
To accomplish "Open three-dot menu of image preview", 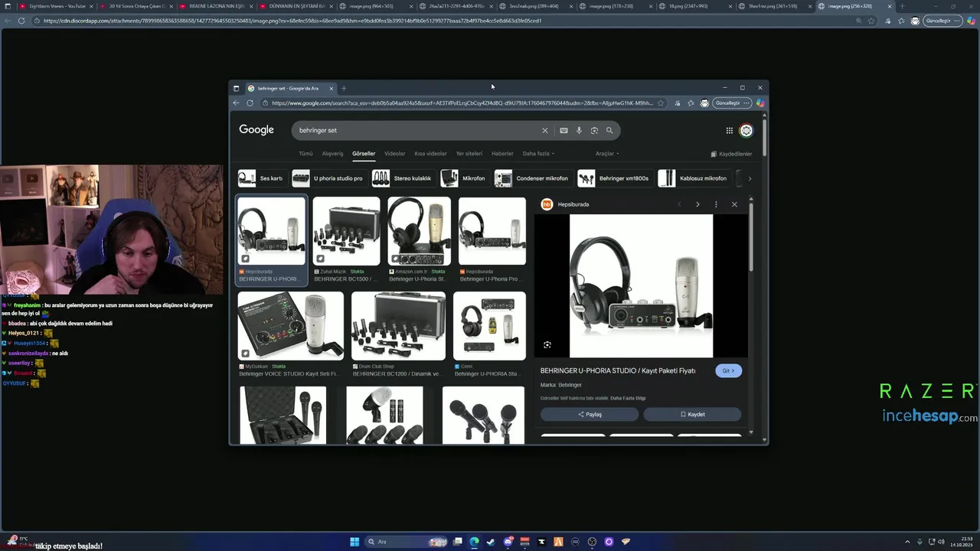I will pyautogui.click(x=716, y=204).
